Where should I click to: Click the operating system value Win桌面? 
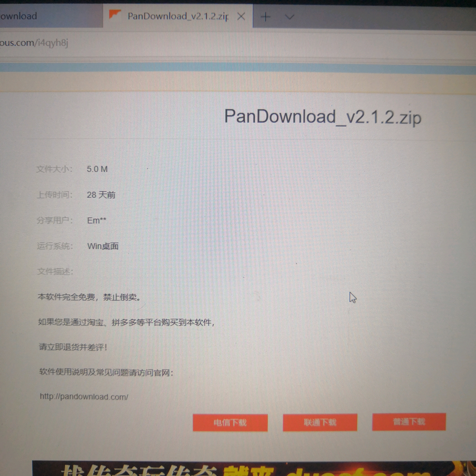[x=103, y=246]
